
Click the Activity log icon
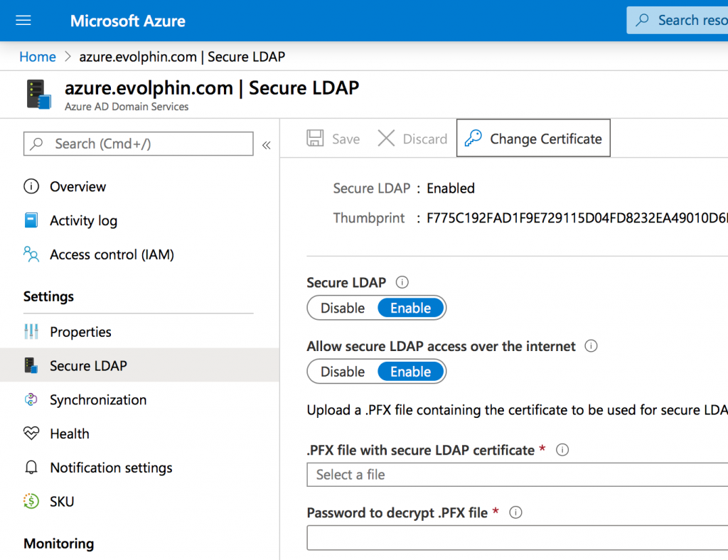31,220
